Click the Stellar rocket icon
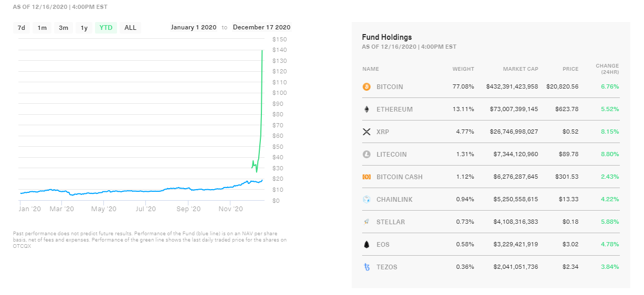This screenshot has width=644, height=295. [x=366, y=222]
